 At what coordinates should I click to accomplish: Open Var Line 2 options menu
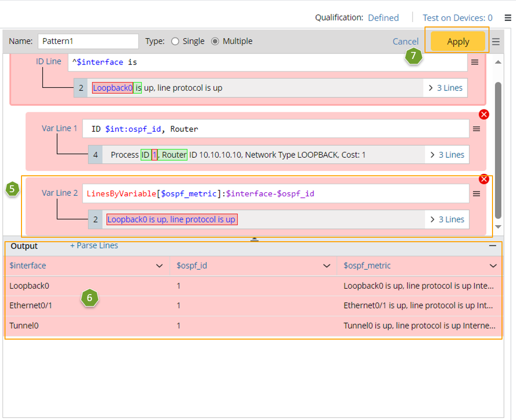476,194
